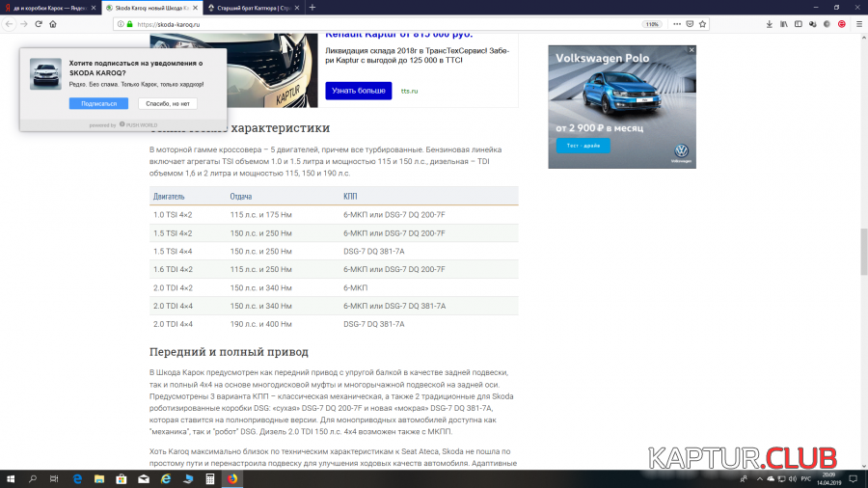
Task: Open Task View on the taskbar
Action: 54,479
